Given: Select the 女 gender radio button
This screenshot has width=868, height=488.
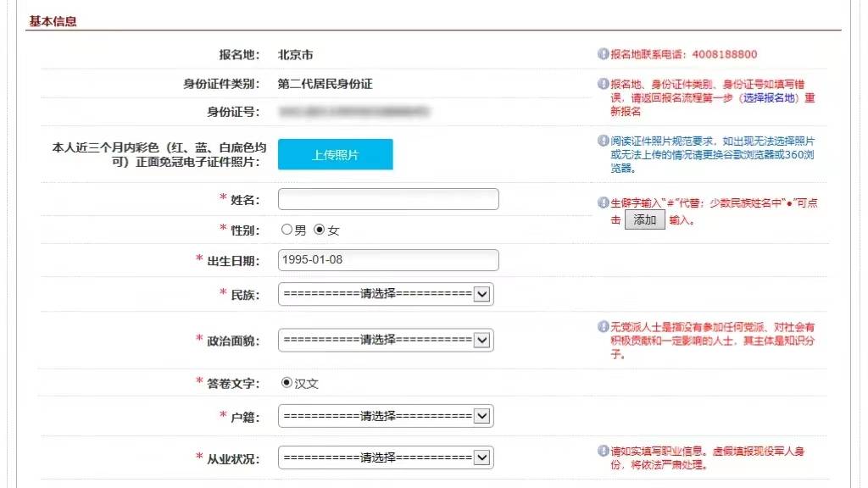Looking at the screenshot, I should pyautogui.click(x=320, y=230).
